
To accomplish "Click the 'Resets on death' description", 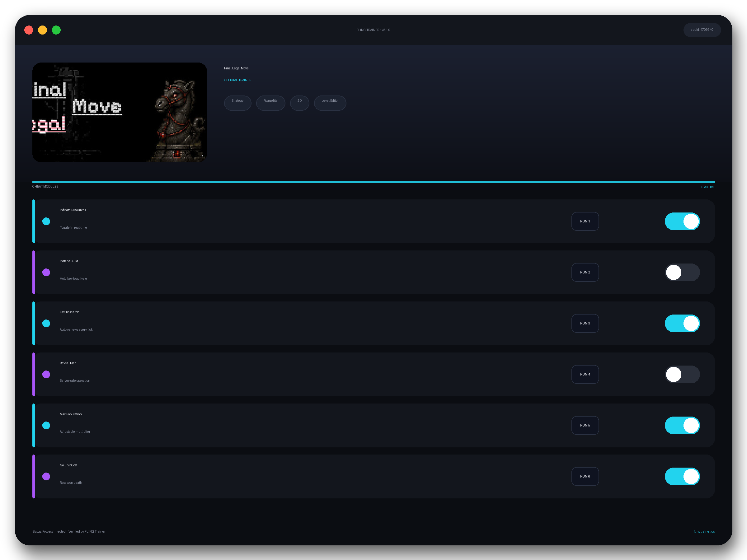I will (x=71, y=482).
